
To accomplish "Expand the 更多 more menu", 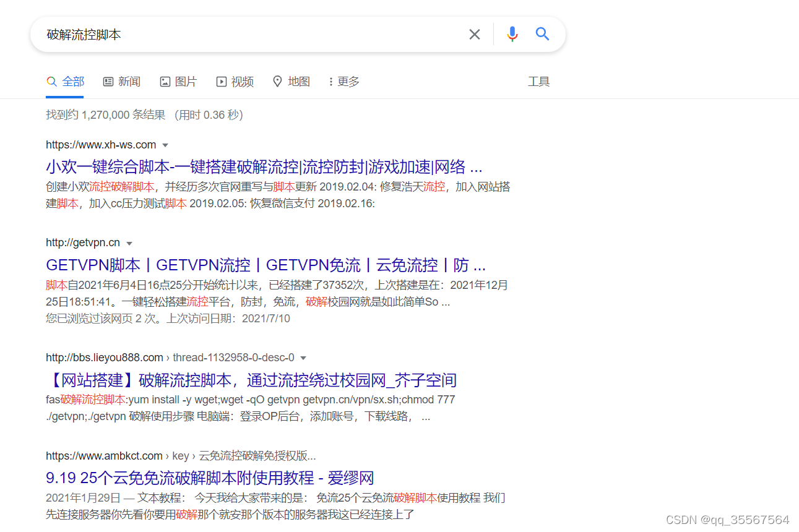I will pyautogui.click(x=344, y=82).
